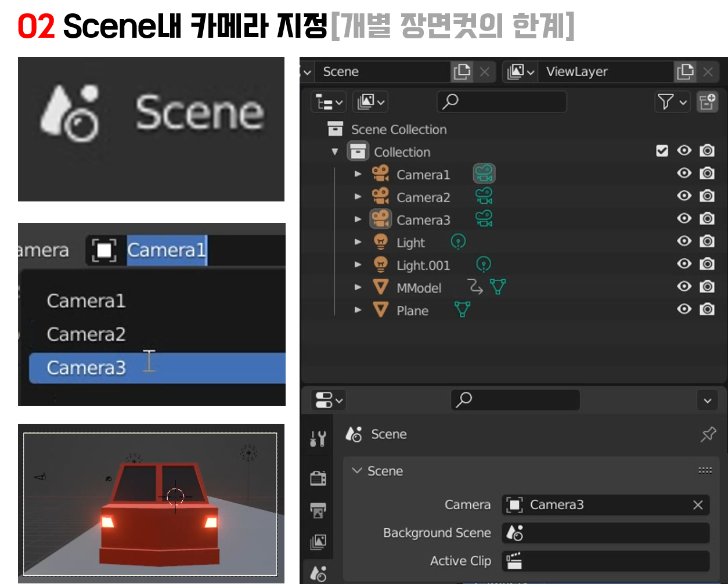Click green light data icon beside Light
This screenshot has height=584, width=728.
[x=458, y=241]
